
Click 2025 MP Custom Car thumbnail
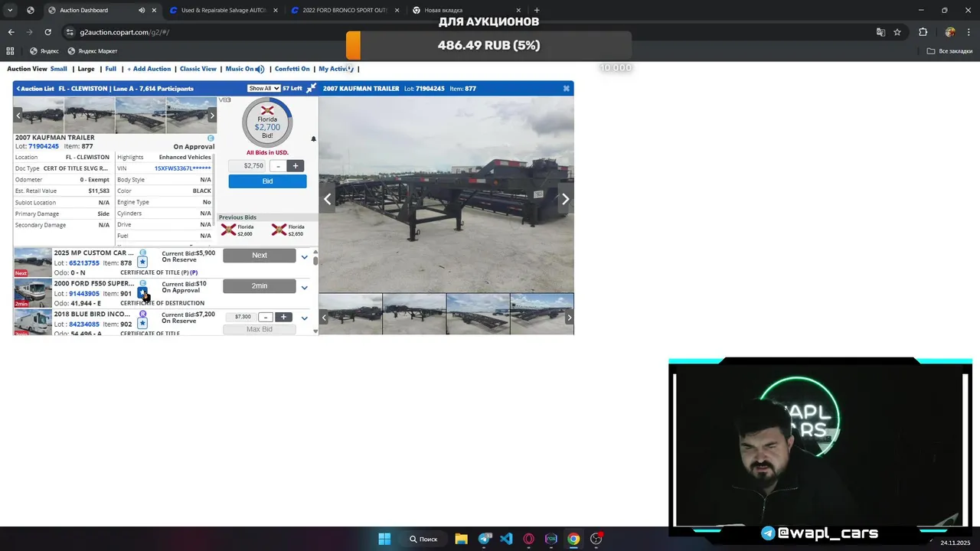[33, 262]
